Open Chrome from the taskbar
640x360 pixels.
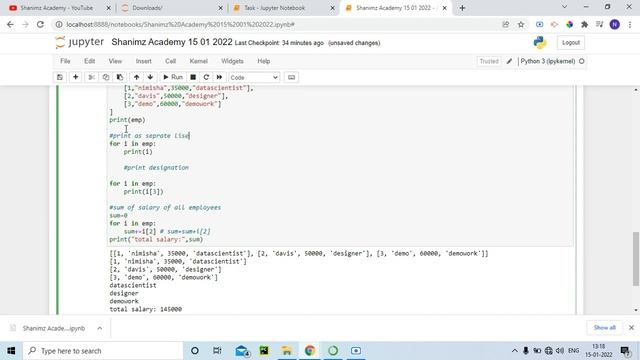pos(310,351)
